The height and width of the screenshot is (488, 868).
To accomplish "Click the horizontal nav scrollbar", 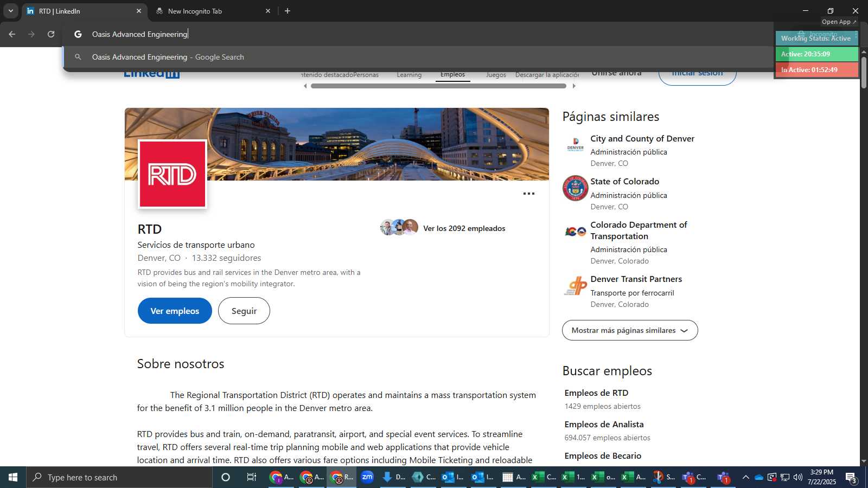I will (x=438, y=86).
